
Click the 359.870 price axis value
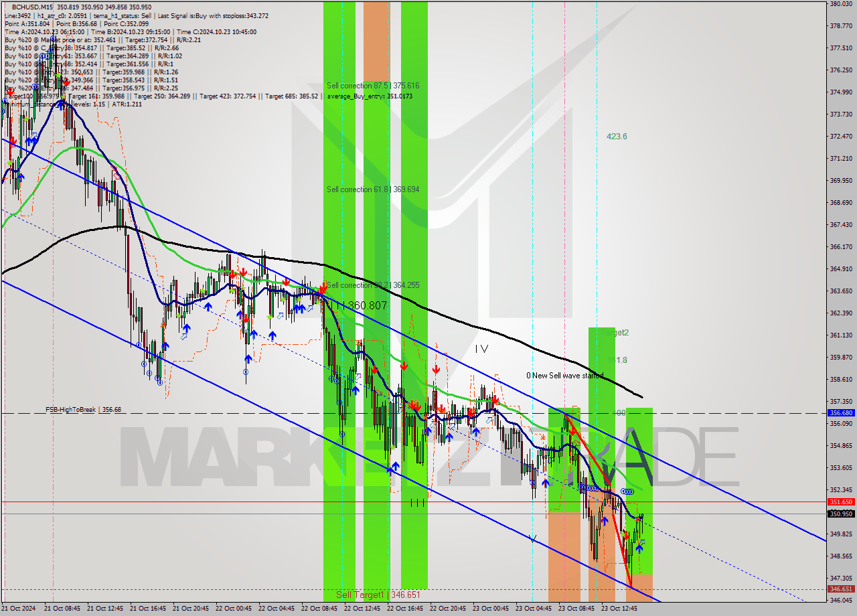[x=841, y=358]
